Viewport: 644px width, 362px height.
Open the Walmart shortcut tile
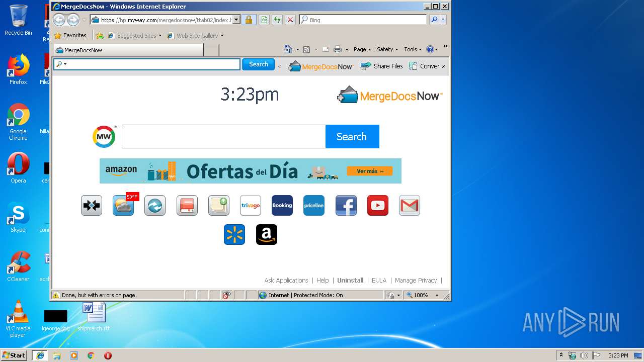coord(234,234)
